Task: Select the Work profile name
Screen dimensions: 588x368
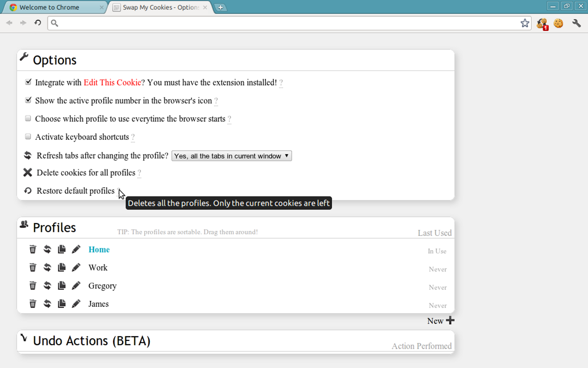Action: [x=98, y=267]
